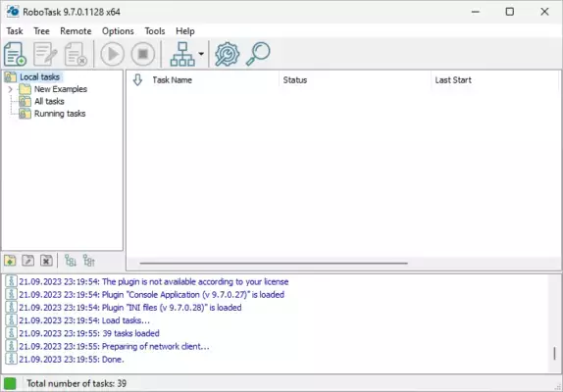
Task: Select Running tasks tree item
Action: [x=60, y=114]
